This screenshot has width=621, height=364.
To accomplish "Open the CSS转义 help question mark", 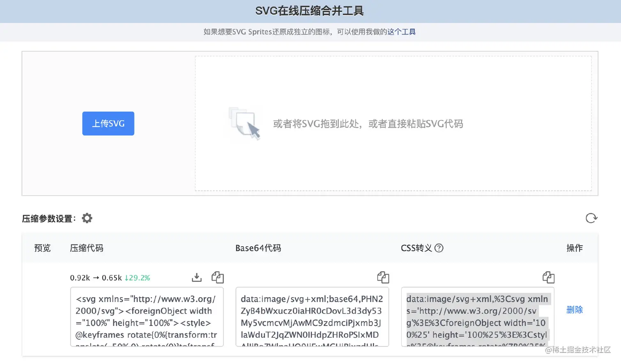I will point(439,248).
